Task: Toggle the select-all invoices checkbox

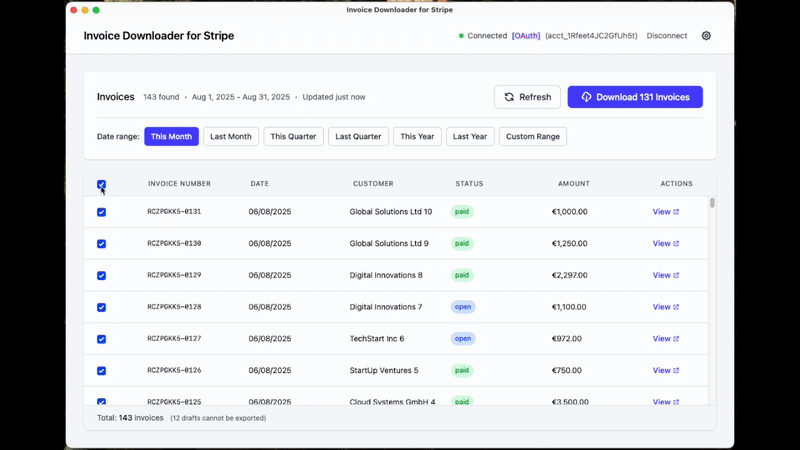Action: pos(102,184)
